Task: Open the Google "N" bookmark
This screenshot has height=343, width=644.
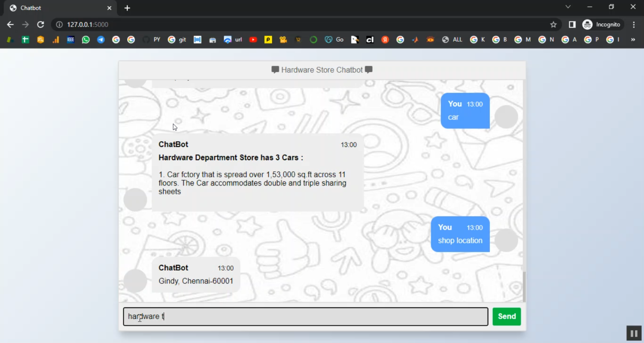Action: pyautogui.click(x=546, y=39)
